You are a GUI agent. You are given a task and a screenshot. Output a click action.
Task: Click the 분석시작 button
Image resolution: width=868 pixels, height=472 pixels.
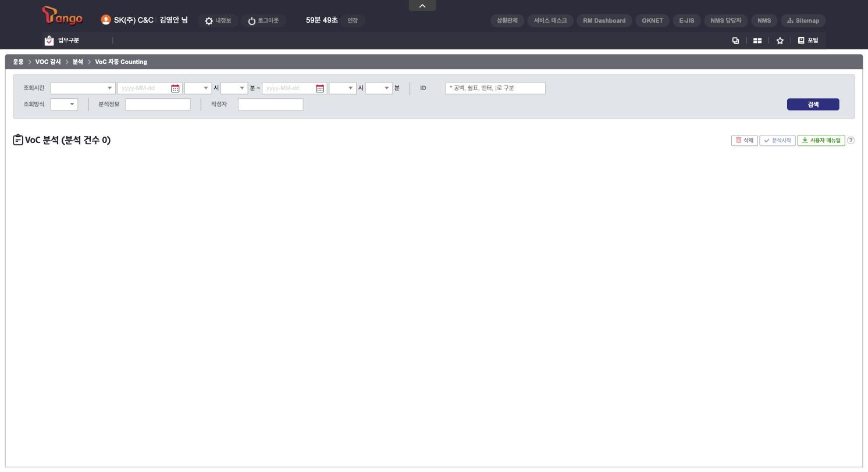(x=777, y=141)
